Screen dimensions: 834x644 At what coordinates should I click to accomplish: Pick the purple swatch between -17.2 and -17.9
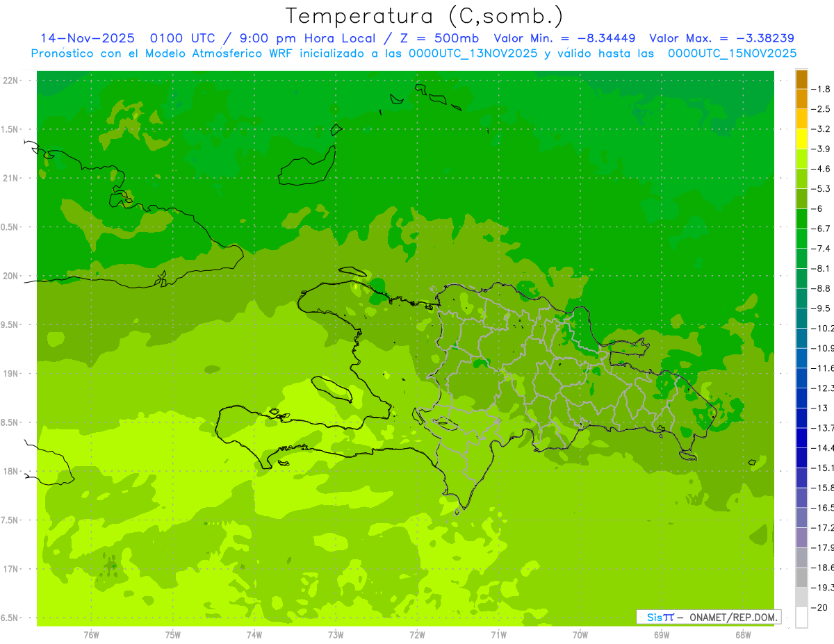point(801,538)
